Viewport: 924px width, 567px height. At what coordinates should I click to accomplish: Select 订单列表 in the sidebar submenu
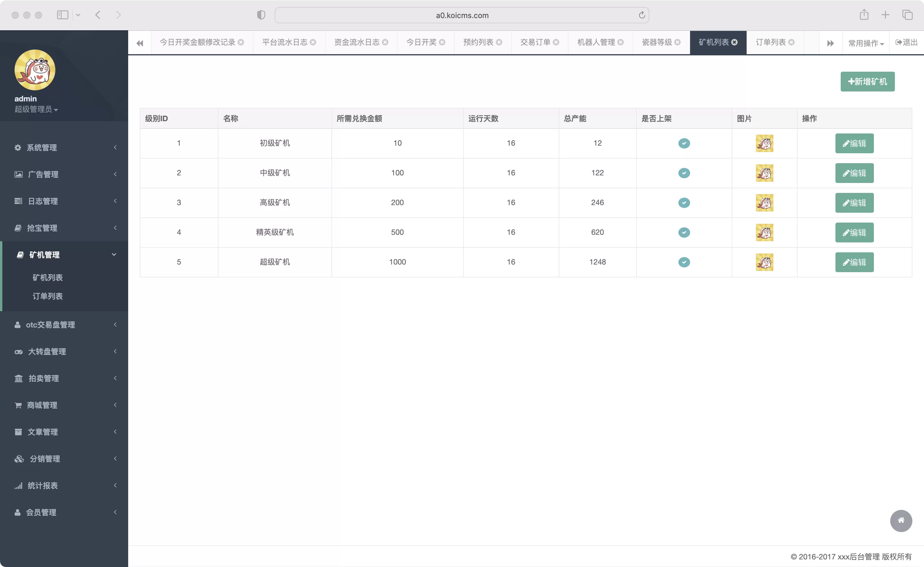click(x=47, y=296)
